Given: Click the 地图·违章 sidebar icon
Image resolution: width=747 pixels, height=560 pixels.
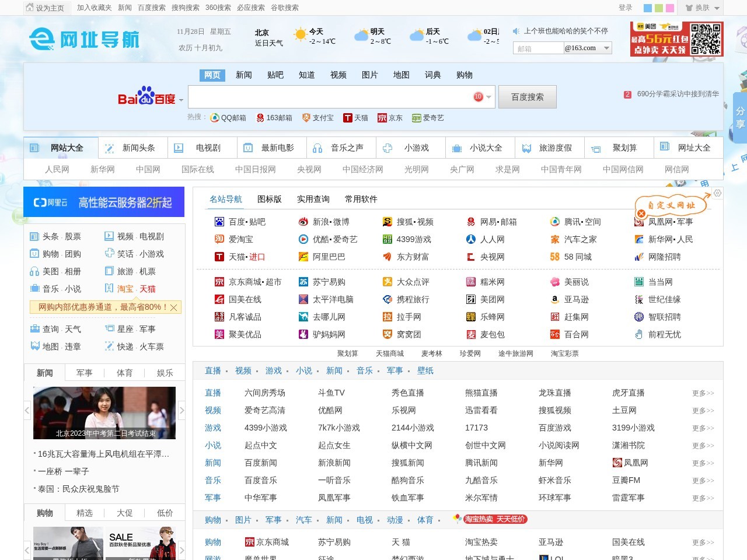Looking at the screenshot, I should 35,346.
